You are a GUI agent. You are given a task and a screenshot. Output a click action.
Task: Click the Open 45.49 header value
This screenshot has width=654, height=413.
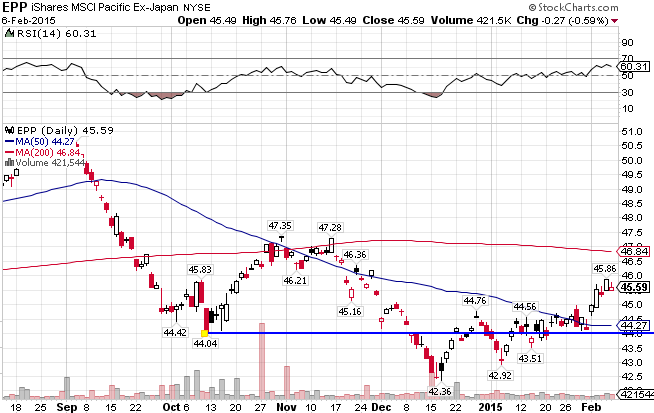coord(207,20)
